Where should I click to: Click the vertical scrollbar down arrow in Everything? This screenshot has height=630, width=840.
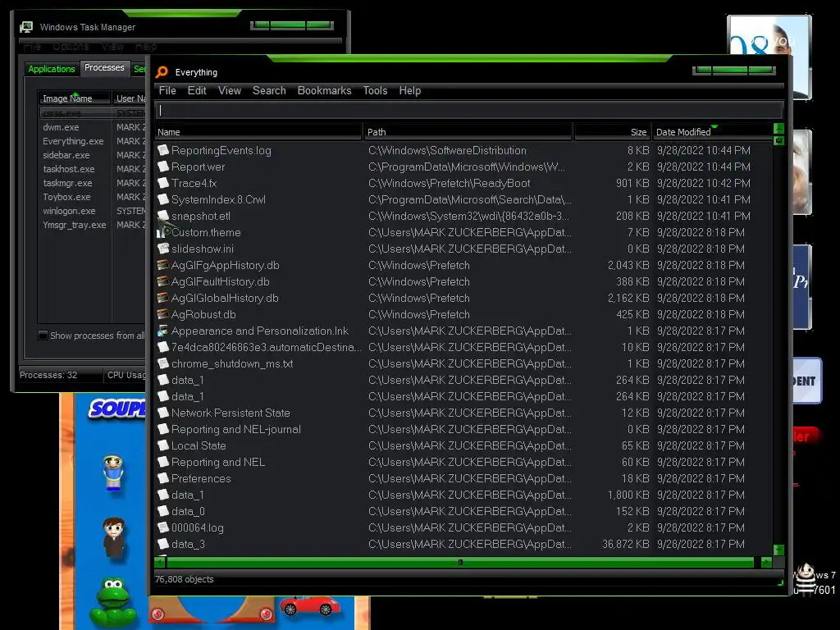pos(779,550)
